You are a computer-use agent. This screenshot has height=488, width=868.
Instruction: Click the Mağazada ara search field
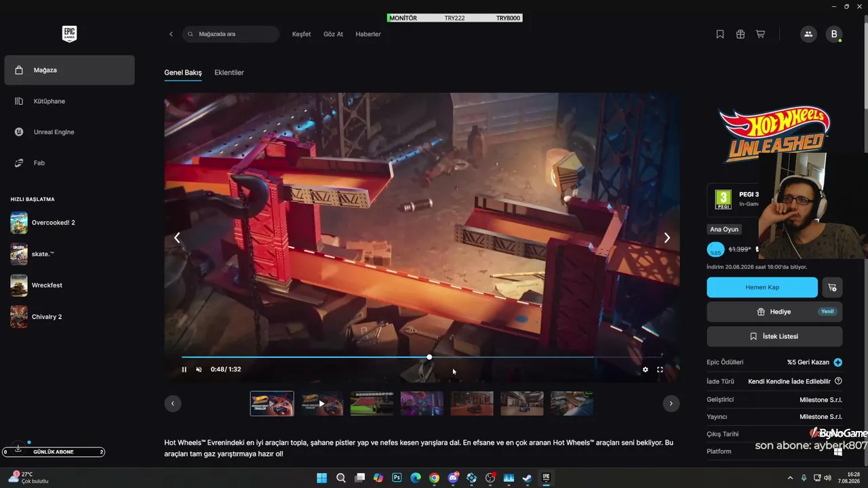tap(231, 34)
